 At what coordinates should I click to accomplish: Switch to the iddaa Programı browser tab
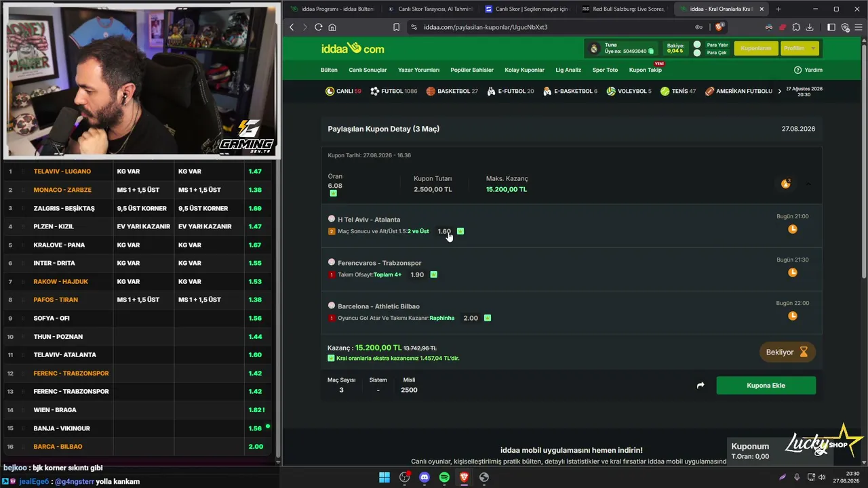tap(332, 9)
